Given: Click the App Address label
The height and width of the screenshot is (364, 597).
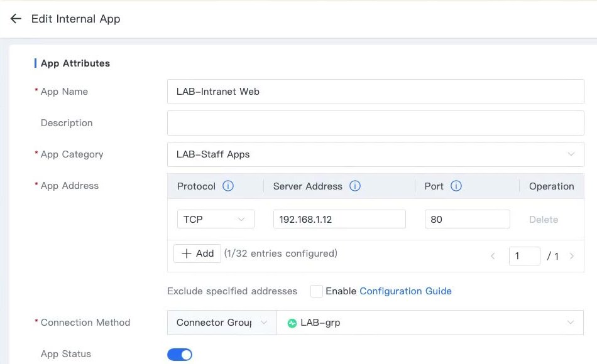Looking at the screenshot, I should pyautogui.click(x=70, y=186).
